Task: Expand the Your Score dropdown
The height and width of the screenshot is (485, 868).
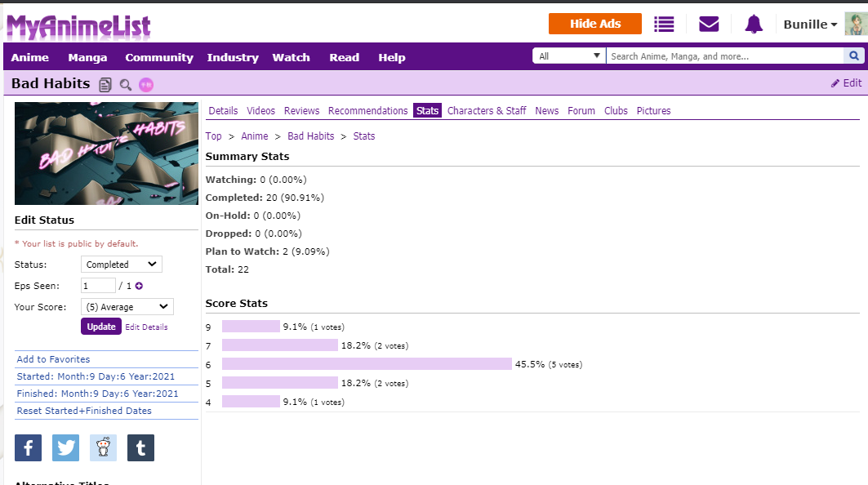Action: (x=127, y=307)
